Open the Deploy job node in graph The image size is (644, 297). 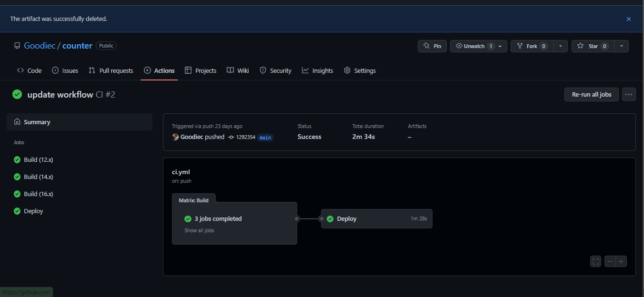[376, 219]
